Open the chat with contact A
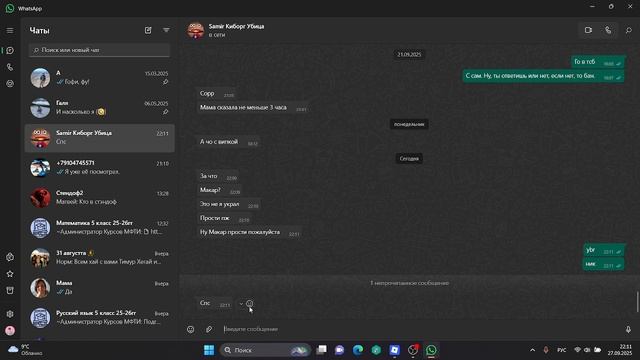Image resolution: width=640 pixels, height=360 pixels. point(100,78)
